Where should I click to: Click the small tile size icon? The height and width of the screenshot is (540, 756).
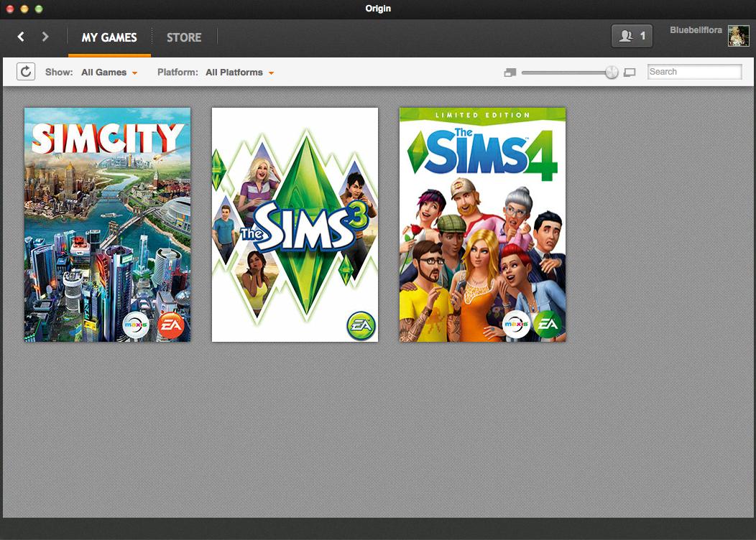point(510,73)
